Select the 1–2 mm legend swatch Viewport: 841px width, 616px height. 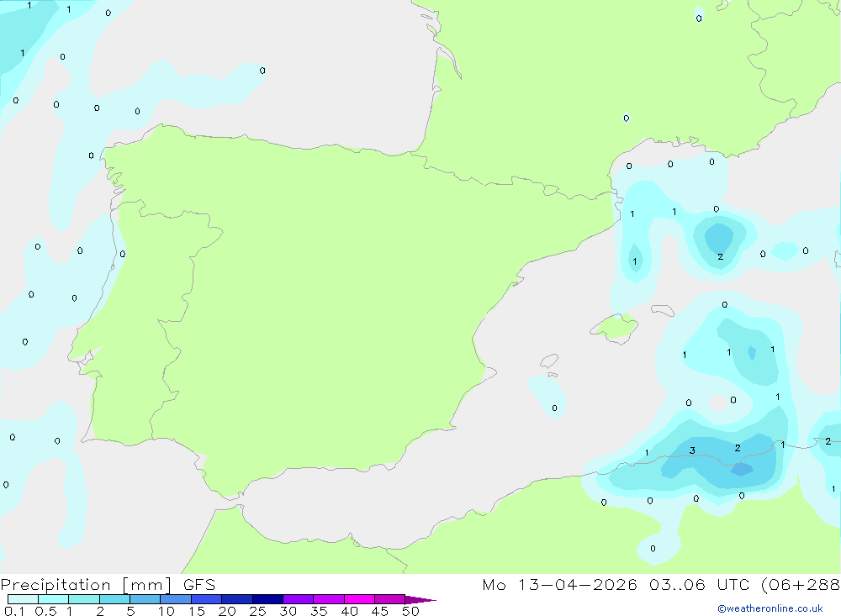click(84, 599)
